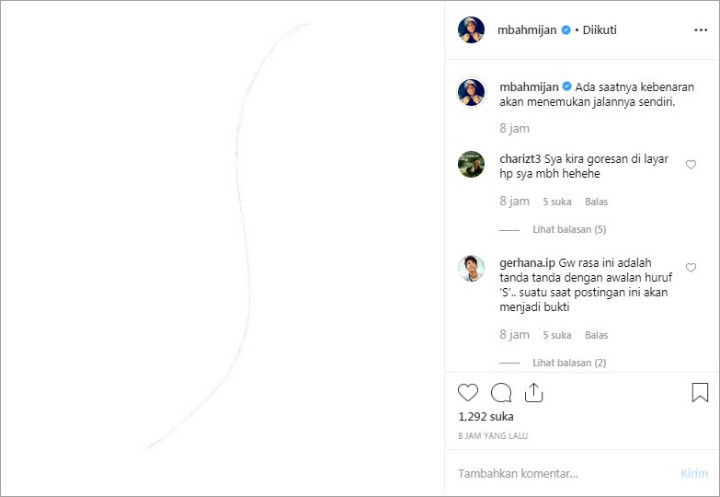
Task: Click mbahmijan avatar beside the caption
Action: [x=472, y=92]
